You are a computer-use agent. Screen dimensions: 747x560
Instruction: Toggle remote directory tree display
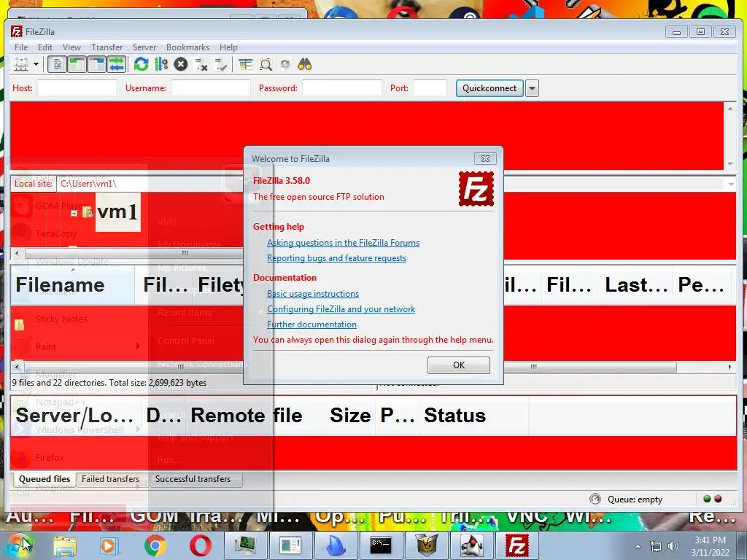tap(97, 64)
